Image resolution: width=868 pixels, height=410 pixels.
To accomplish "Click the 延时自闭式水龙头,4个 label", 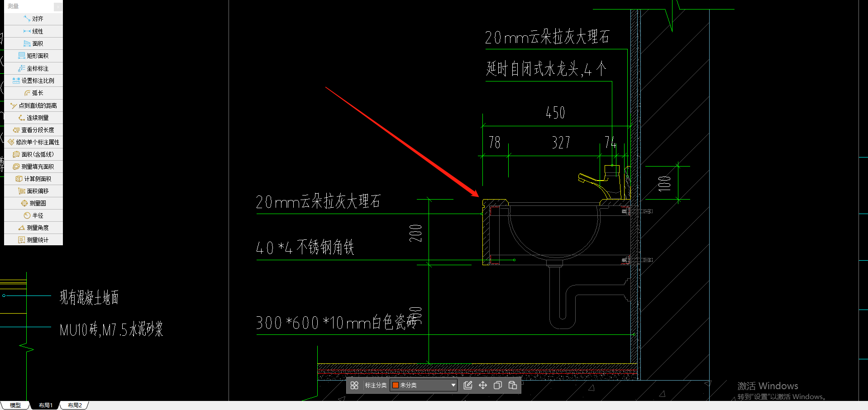I will tap(546, 69).
